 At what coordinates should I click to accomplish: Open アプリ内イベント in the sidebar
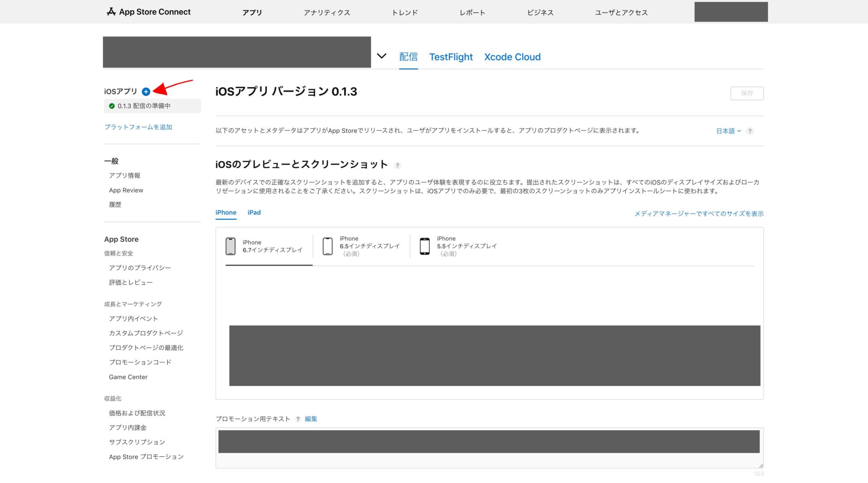[133, 319]
